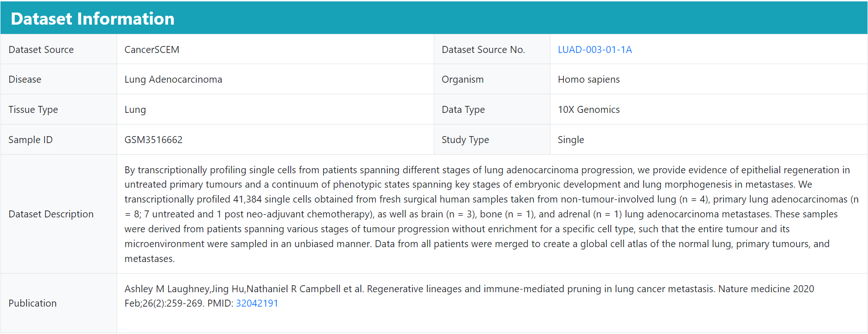Click the Disease label cell
Viewport: 868px width, 334px height.
[x=59, y=79]
